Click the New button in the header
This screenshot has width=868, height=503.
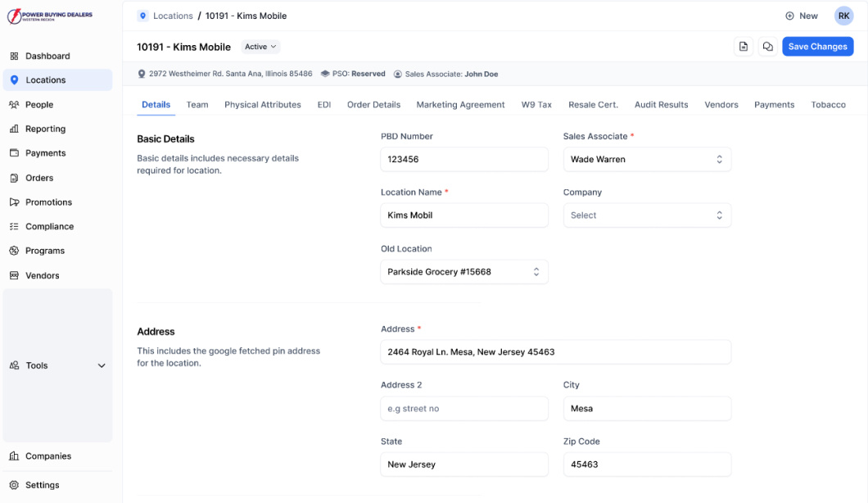[802, 16]
